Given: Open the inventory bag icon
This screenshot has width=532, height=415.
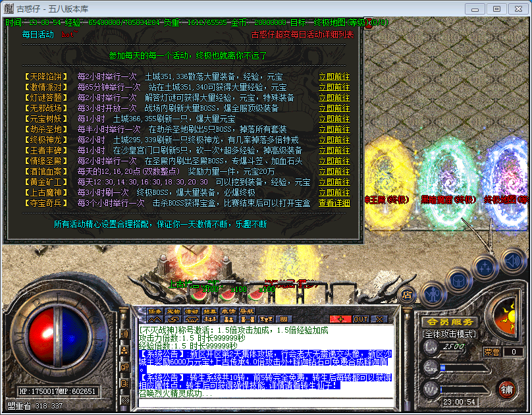Looking at the screenshot, I should point(458,281).
